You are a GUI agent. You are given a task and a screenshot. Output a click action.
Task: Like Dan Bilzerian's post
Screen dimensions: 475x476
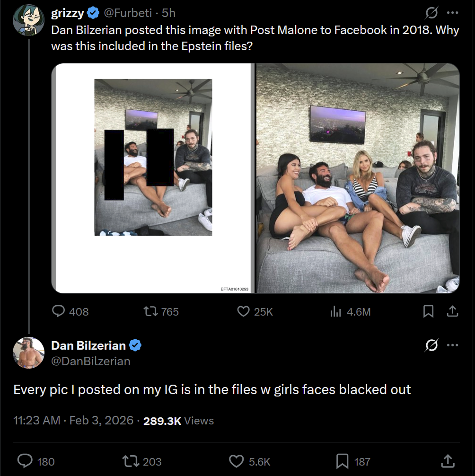pos(236,461)
